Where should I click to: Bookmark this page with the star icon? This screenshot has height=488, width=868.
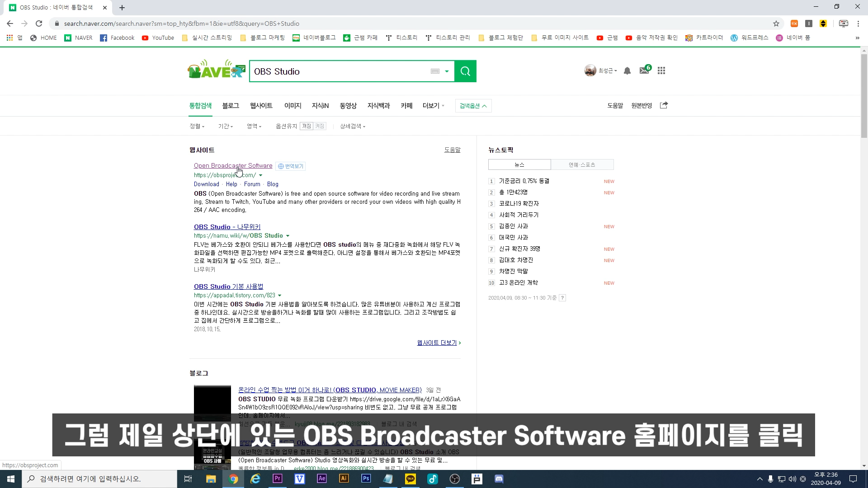776,23
